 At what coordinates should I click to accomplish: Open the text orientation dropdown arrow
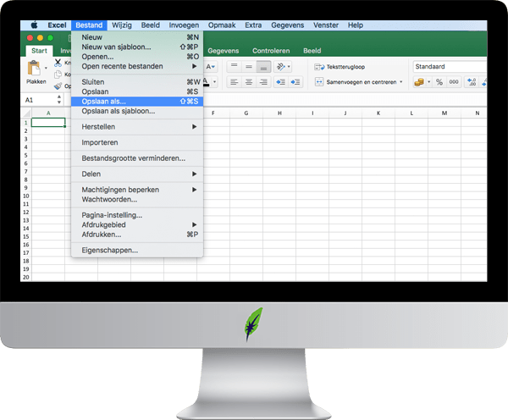point(289,67)
